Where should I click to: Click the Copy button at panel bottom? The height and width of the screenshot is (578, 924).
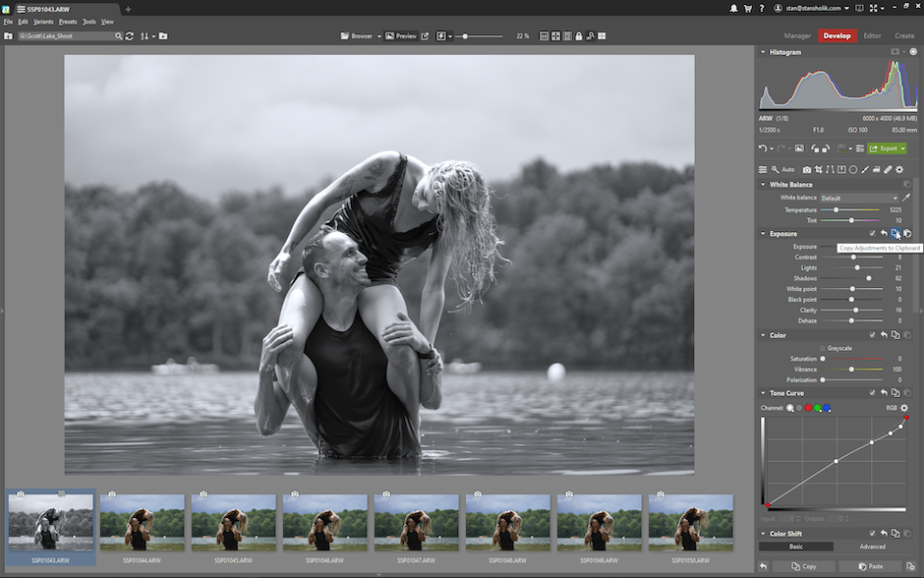coord(804,566)
